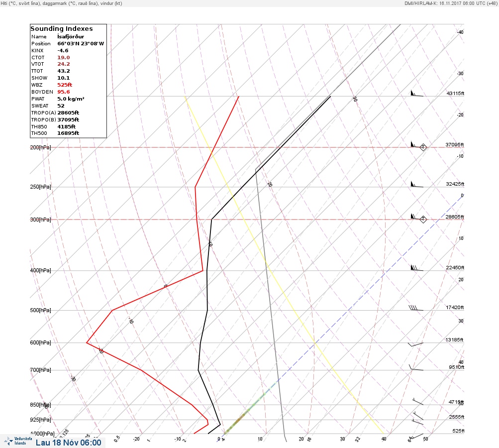499x448 pixels.
Task: Select the wind barb beside 17420ft
Action: (416, 308)
